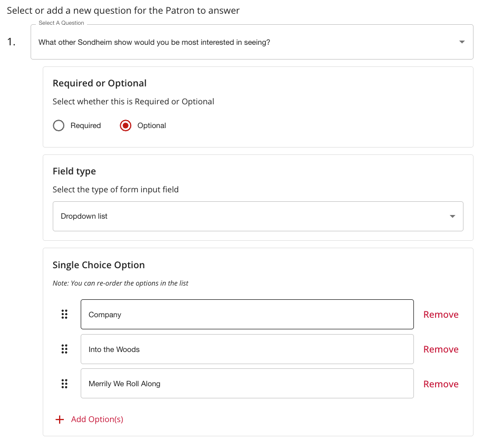
Task: Remove the Company option
Action: [x=441, y=315]
